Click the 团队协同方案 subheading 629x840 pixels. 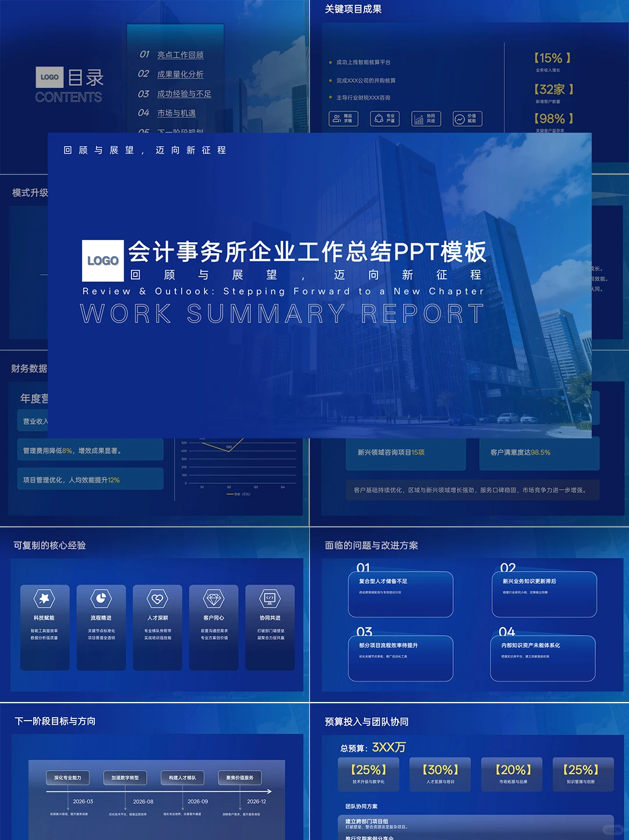click(362, 806)
